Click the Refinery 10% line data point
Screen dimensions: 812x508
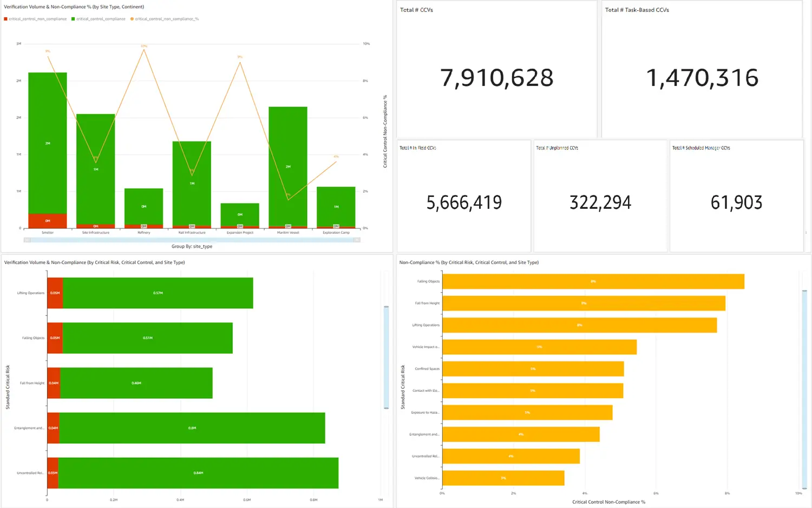coord(144,49)
